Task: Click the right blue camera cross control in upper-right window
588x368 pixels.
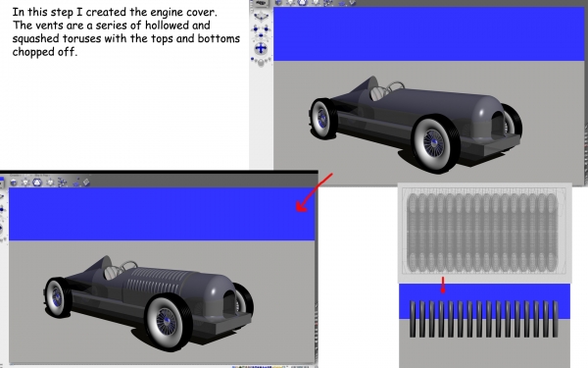Action: tap(267, 28)
